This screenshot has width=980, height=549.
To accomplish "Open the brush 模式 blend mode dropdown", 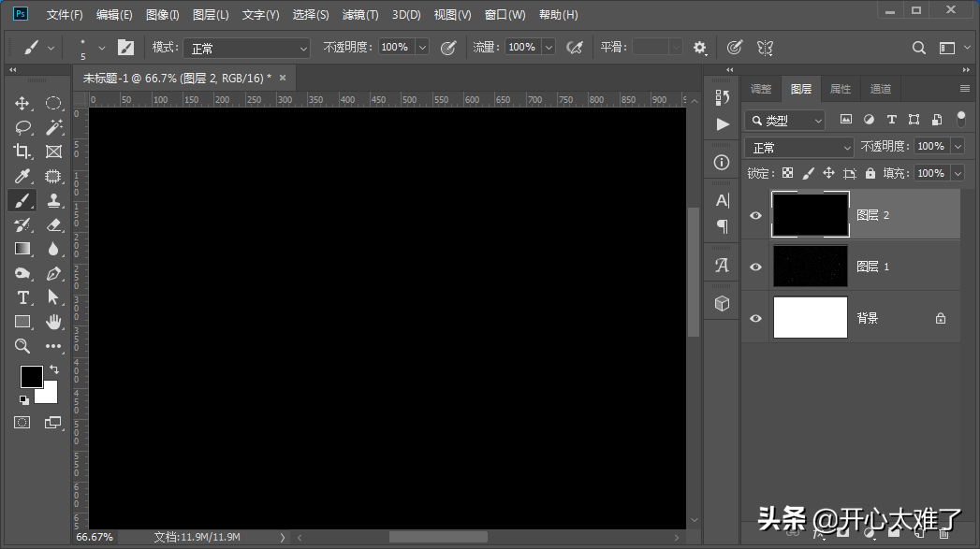I will (x=246, y=48).
